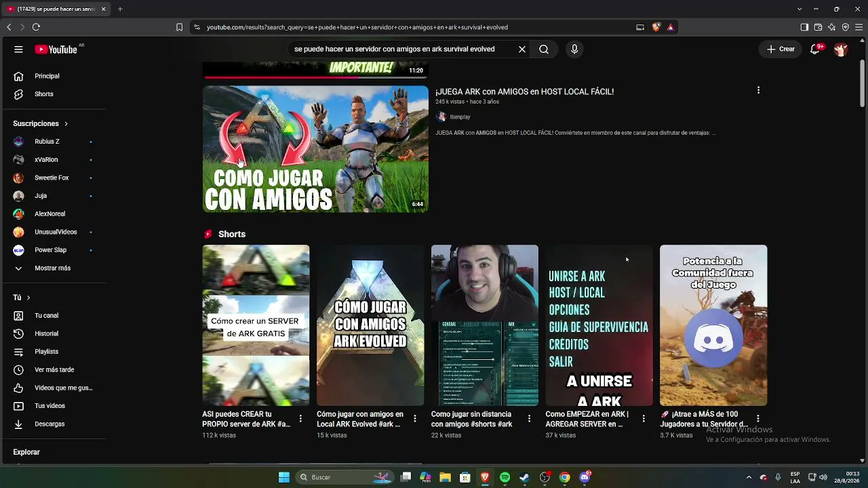The height and width of the screenshot is (488, 868).
Task: Open the Leo AI assistant icon
Action: point(831,27)
